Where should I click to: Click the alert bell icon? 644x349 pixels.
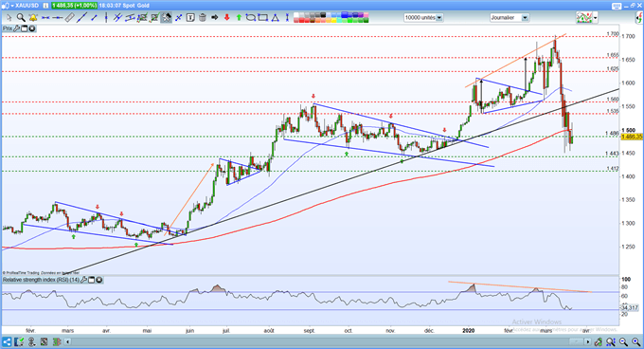click(33, 18)
